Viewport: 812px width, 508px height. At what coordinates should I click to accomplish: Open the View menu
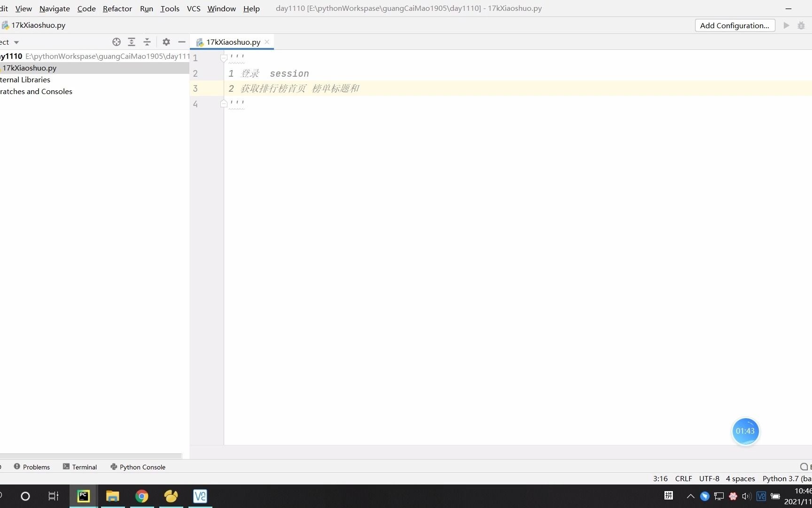click(x=23, y=8)
